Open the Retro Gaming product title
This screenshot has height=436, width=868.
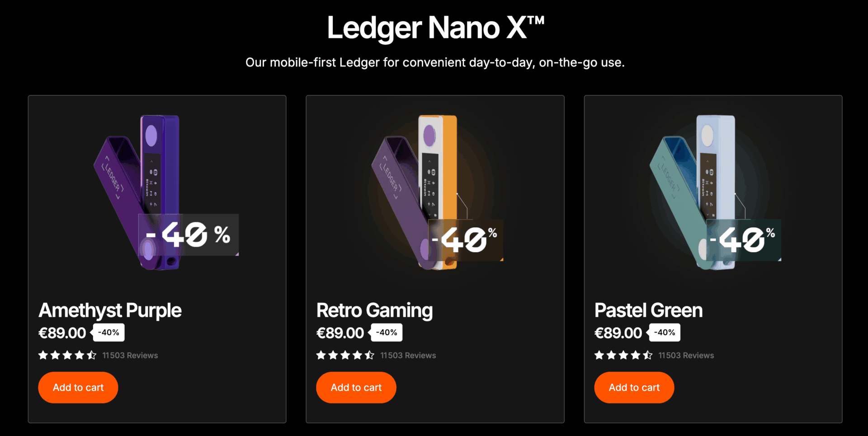click(x=374, y=310)
